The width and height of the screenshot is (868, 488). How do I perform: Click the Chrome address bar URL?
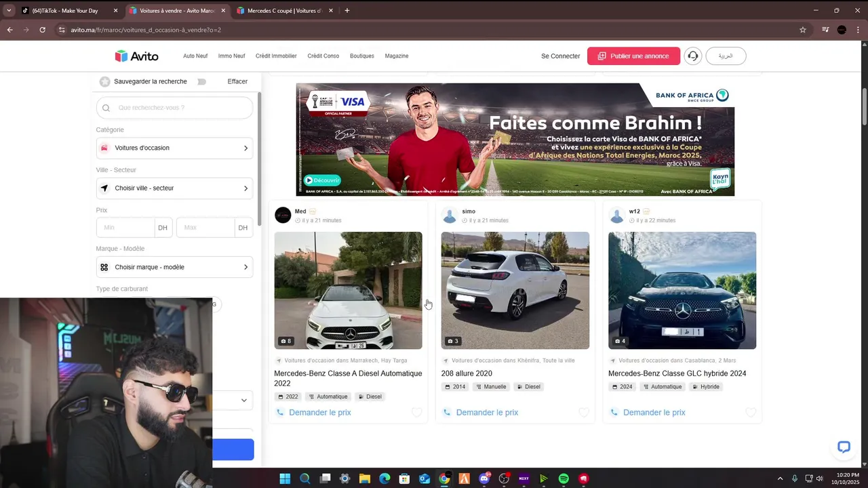tap(146, 30)
